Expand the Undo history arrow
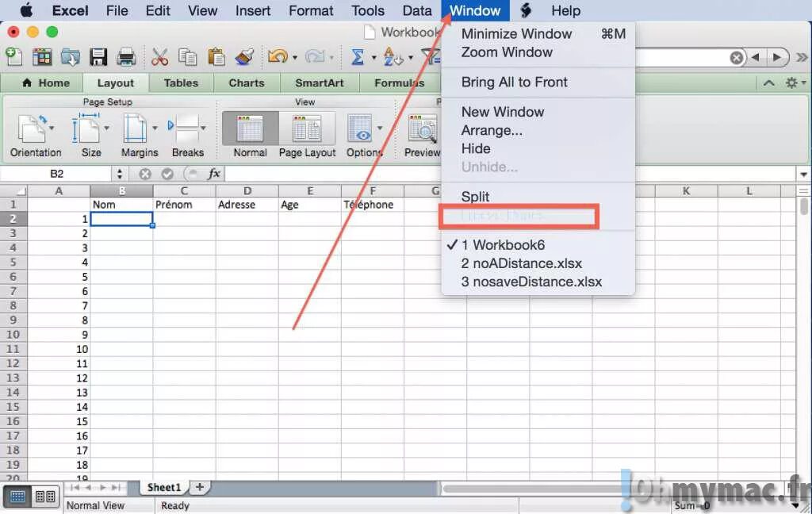Screen dimensions: 812x514 tap(295, 57)
